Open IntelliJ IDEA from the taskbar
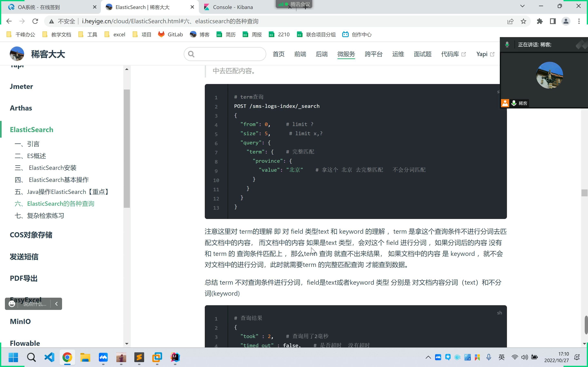 pyautogui.click(x=175, y=357)
